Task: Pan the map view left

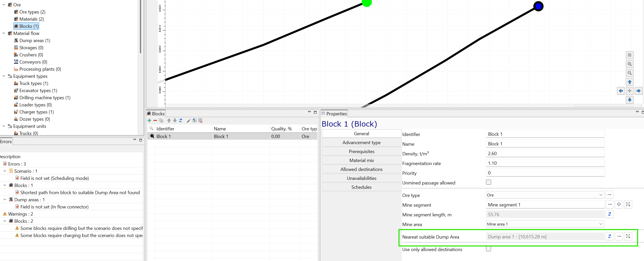Action: coord(621,91)
